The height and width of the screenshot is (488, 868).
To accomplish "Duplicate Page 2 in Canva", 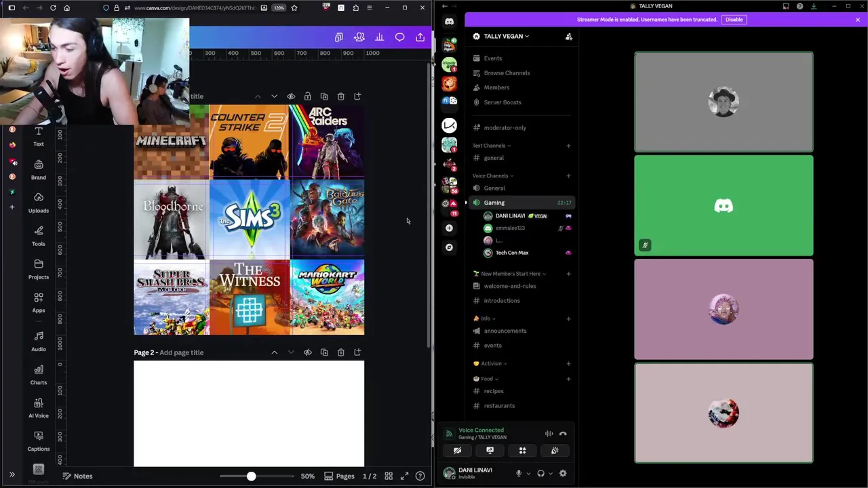I will pos(324,352).
